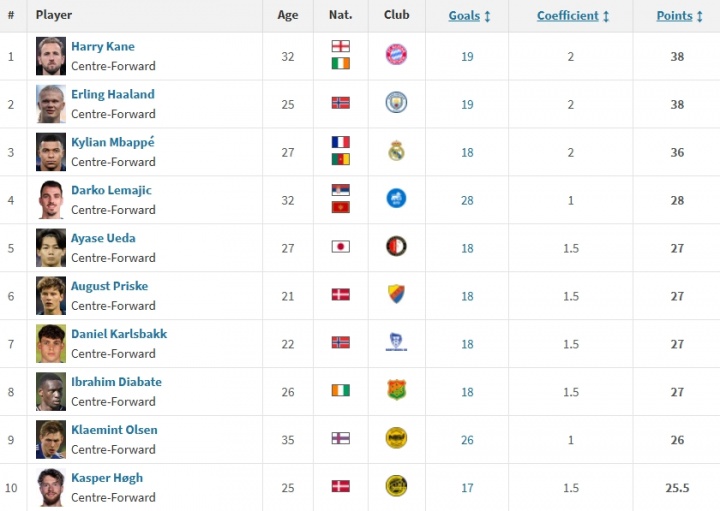Click Bayern Munich club crest icon

click(x=396, y=55)
